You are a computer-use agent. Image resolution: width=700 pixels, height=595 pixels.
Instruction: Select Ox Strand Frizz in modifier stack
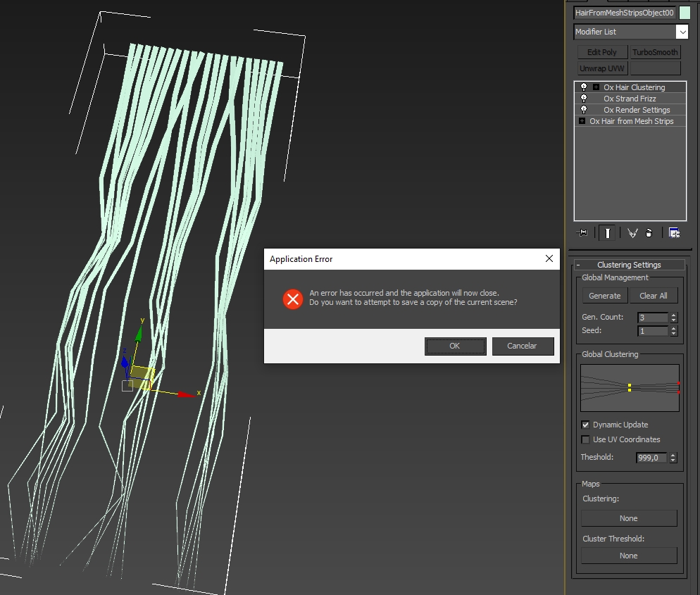click(630, 99)
